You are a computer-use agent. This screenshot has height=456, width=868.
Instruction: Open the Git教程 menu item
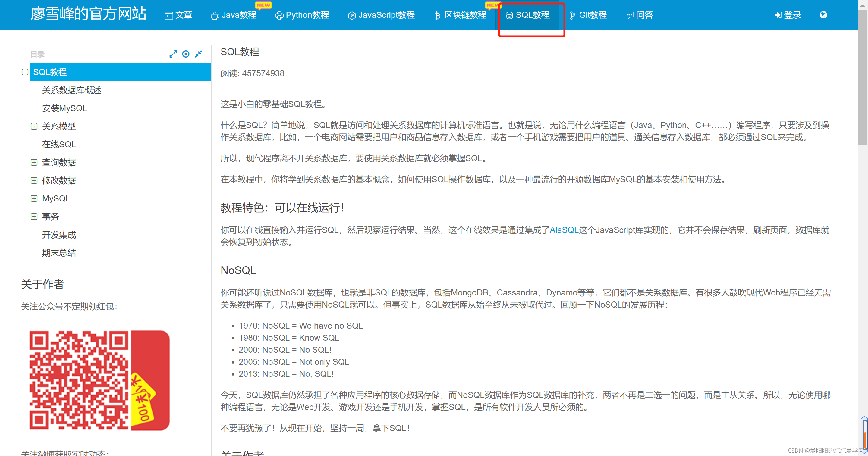[x=588, y=15]
